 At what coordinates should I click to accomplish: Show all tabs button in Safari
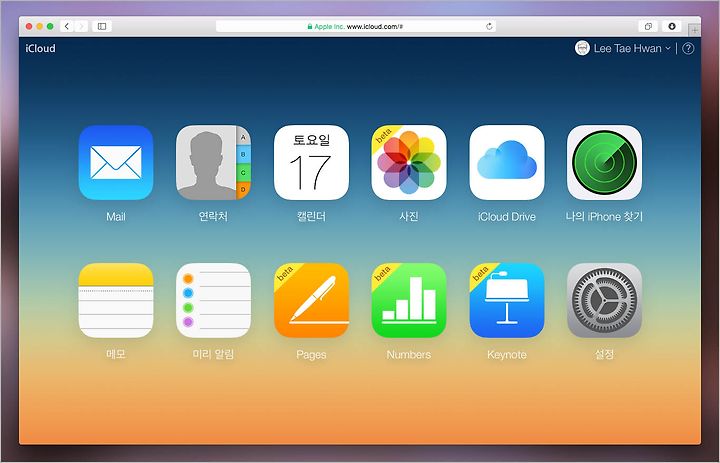pyautogui.click(x=648, y=26)
